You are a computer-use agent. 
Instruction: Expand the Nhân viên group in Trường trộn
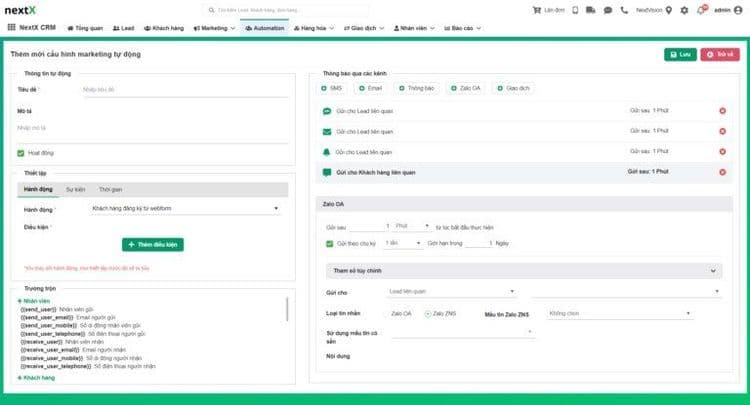(x=34, y=301)
